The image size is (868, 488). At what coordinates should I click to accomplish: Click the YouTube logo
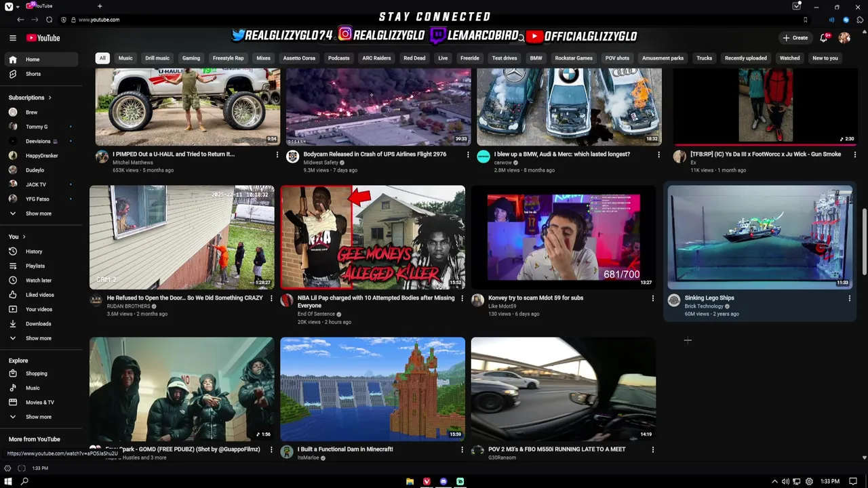[43, 38]
